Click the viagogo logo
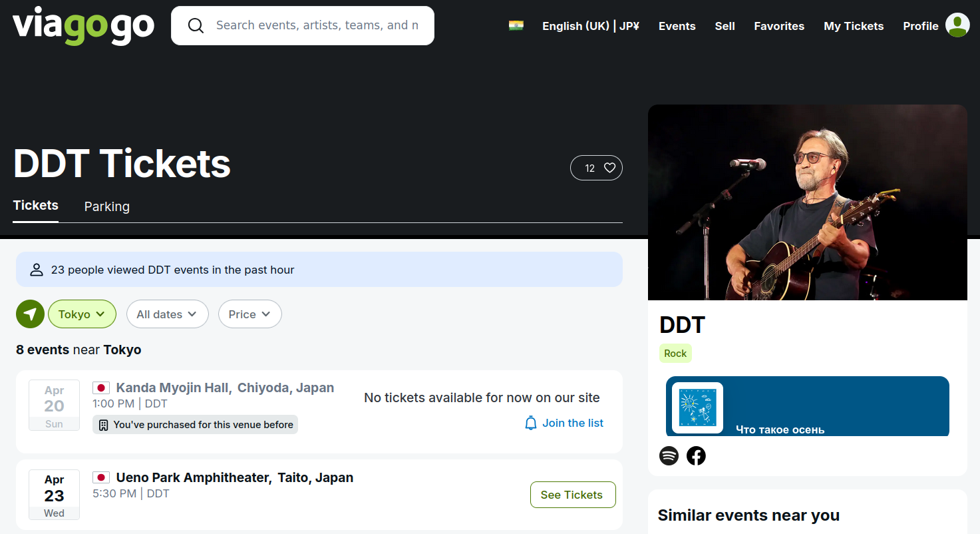 point(83,26)
